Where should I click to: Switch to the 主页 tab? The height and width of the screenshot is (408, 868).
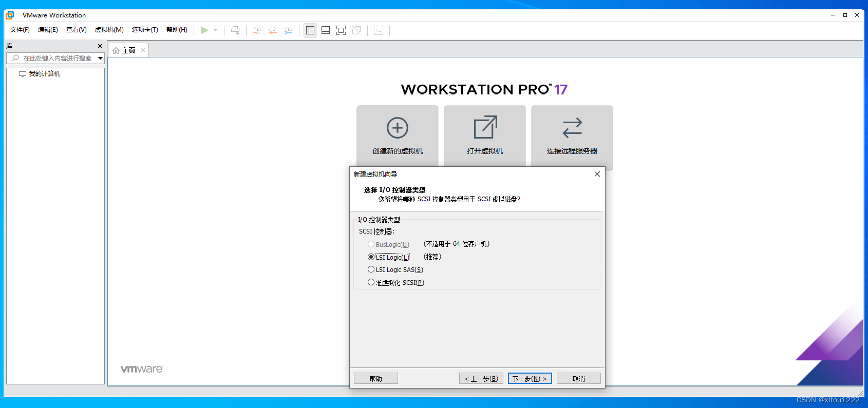click(x=128, y=50)
